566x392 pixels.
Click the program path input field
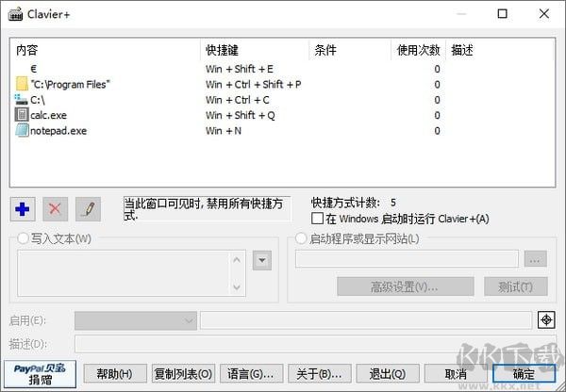coord(407,259)
